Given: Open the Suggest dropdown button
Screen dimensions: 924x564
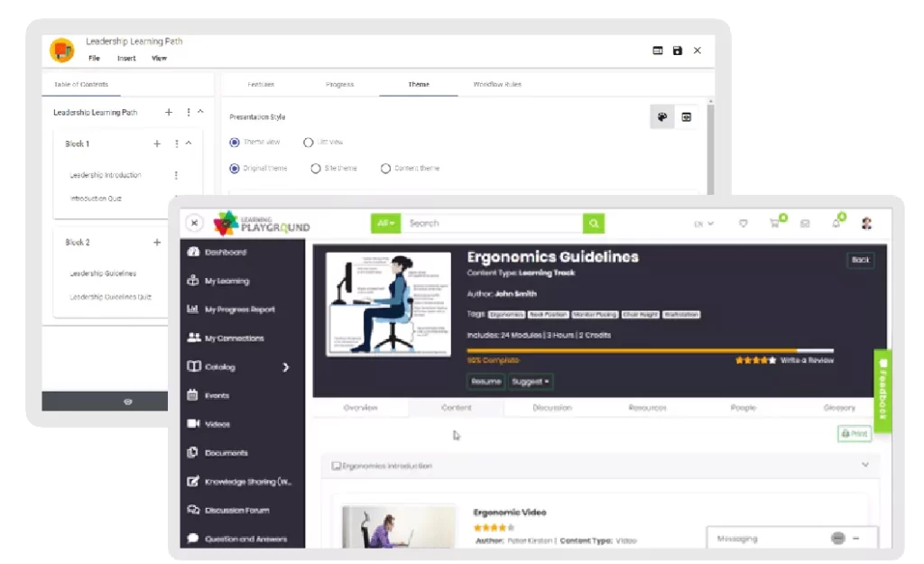Looking at the screenshot, I should pyautogui.click(x=531, y=382).
